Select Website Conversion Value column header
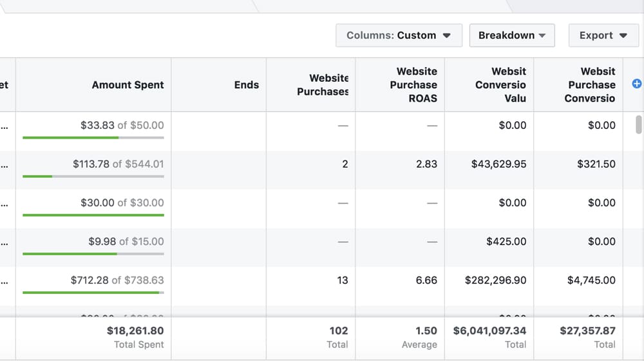 click(x=500, y=85)
